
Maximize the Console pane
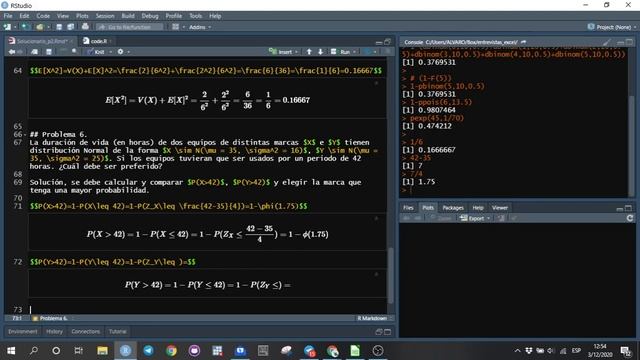[x=629, y=42]
